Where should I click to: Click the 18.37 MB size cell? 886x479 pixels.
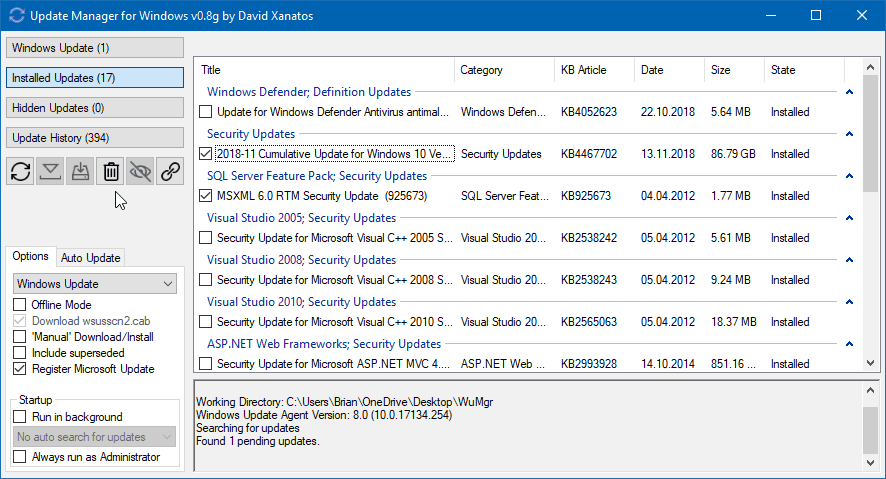(733, 322)
